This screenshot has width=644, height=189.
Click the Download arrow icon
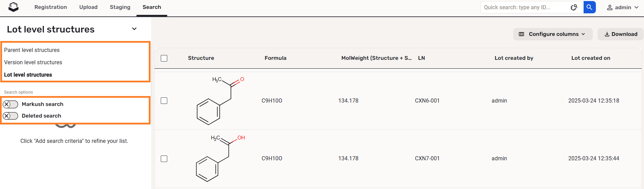[x=607, y=34]
